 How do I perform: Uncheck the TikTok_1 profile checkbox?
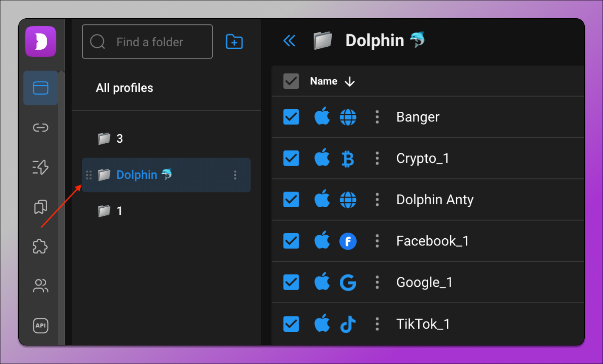point(291,324)
